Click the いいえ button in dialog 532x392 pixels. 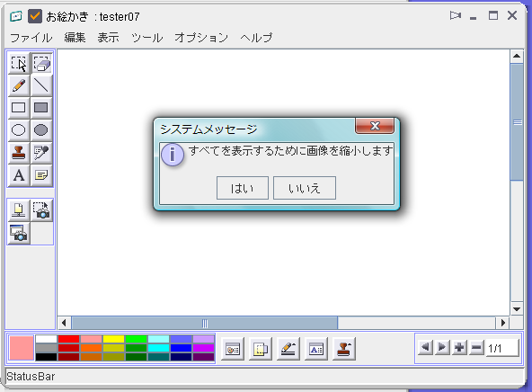(x=305, y=188)
